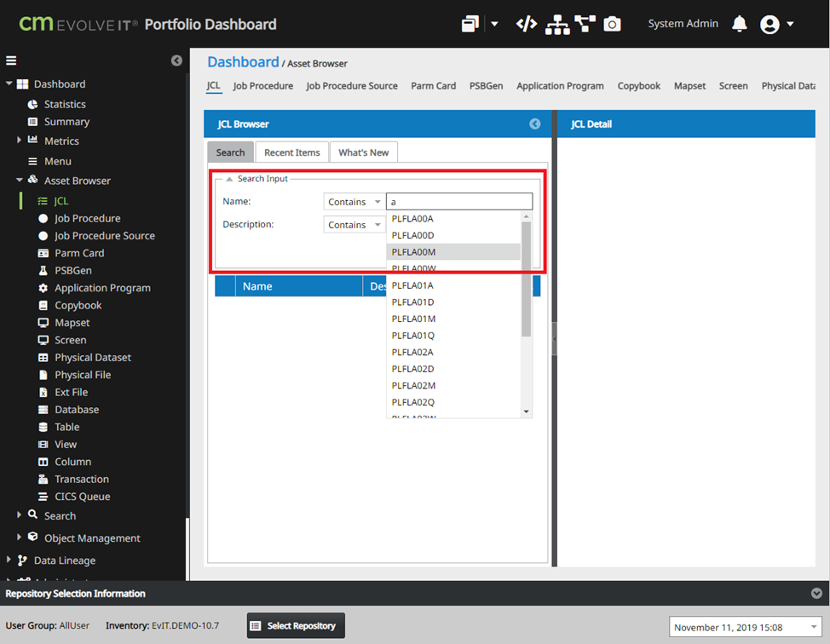Click the PSBGen flask icon

[x=43, y=270]
